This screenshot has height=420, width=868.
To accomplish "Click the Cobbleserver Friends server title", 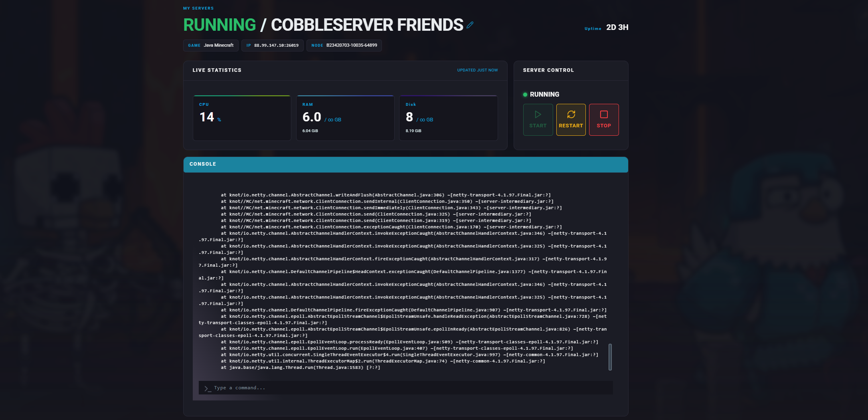I will coord(367,25).
